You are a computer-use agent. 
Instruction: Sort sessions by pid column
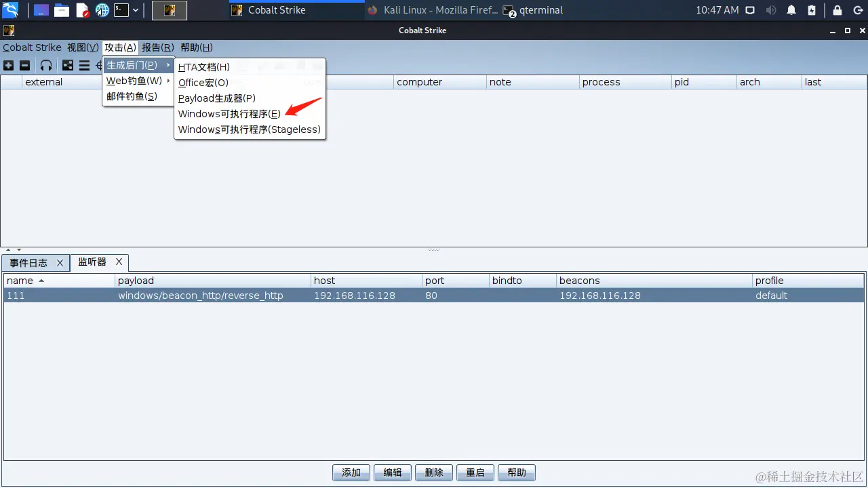pyautogui.click(x=704, y=82)
